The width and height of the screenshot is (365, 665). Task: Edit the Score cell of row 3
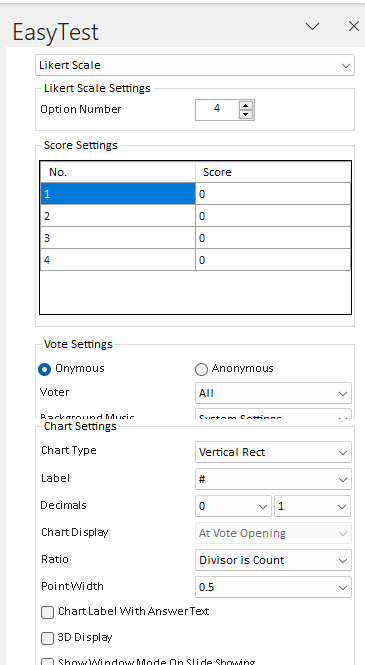[273, 238]
